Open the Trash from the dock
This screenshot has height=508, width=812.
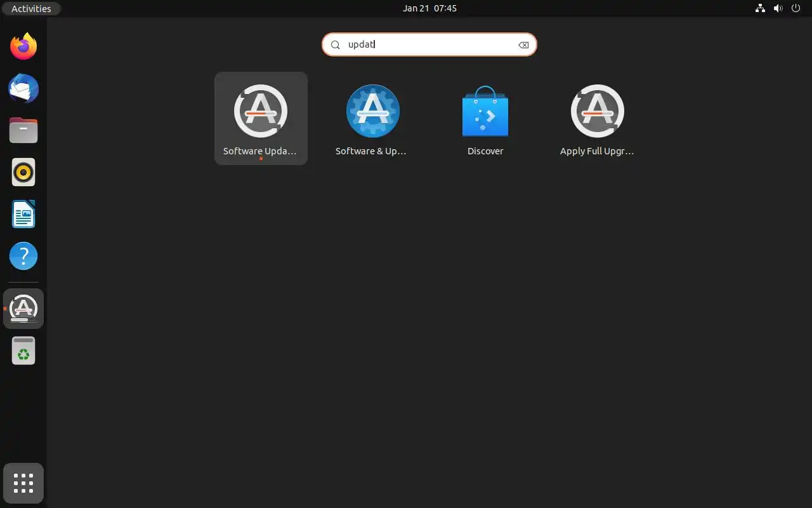pyautogui.click(x=23, y=351)
